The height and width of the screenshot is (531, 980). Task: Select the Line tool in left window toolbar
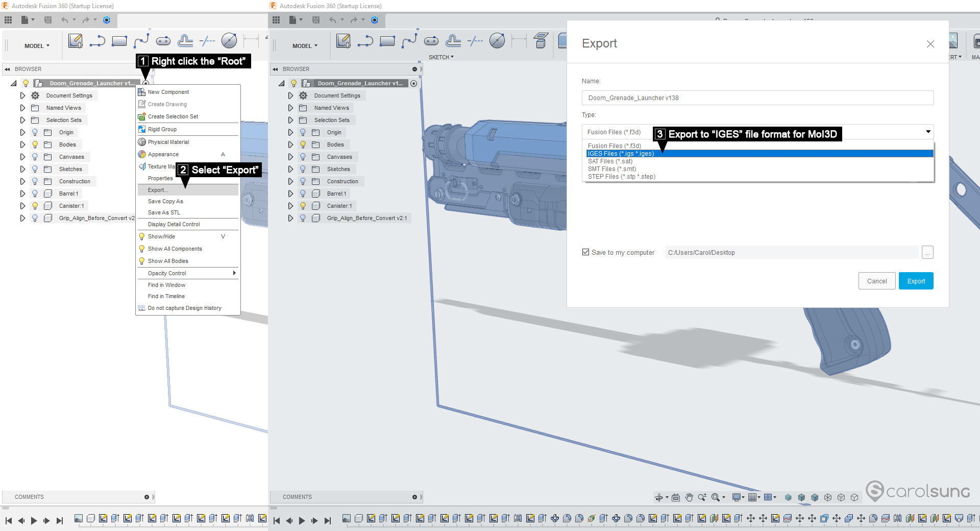(x=97, y=41)
